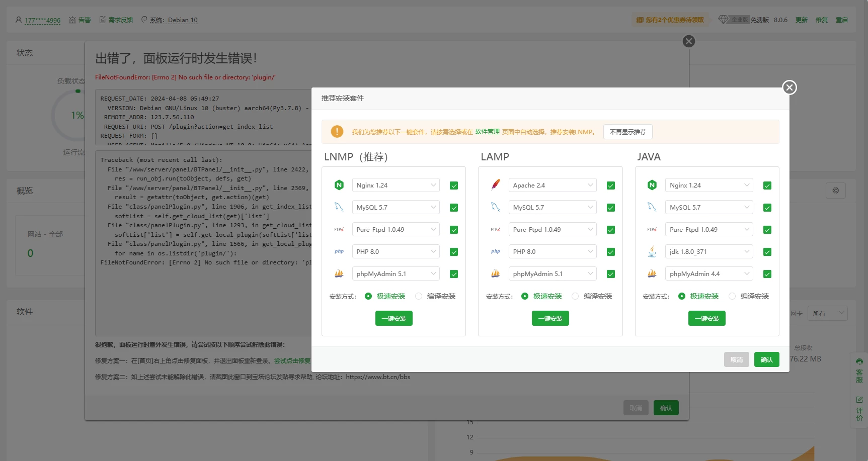Click the phpMyAdmin icon in JAVA column
The height and width of the screenshot is (461, 868).
(x=652, y=273)
